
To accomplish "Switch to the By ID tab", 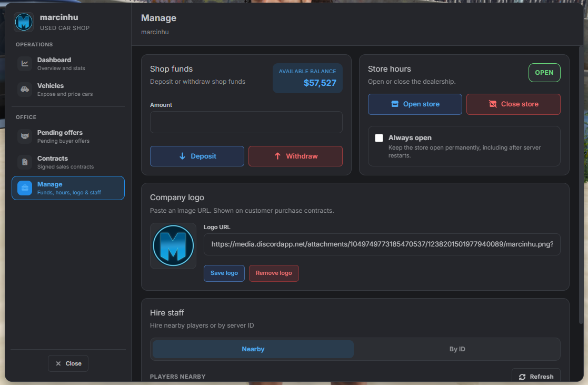I will point(457,349).
